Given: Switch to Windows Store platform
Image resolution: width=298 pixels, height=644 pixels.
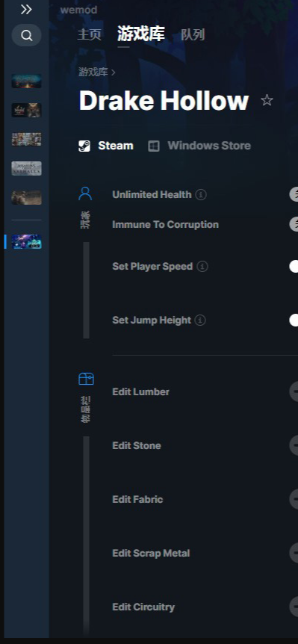Looking at the screenshot, I should click(199, 146).
